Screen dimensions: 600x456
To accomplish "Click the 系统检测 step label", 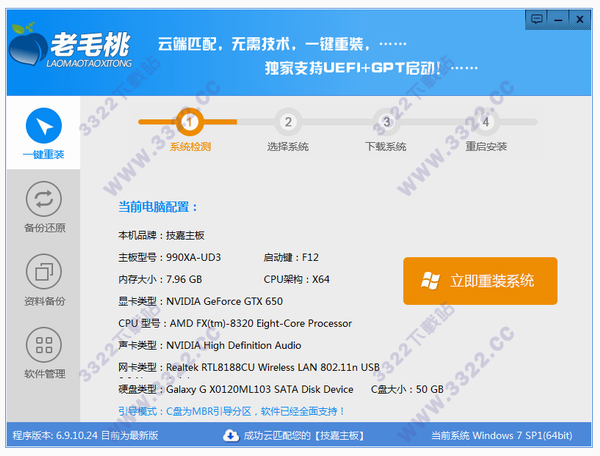I will [190, 147].
